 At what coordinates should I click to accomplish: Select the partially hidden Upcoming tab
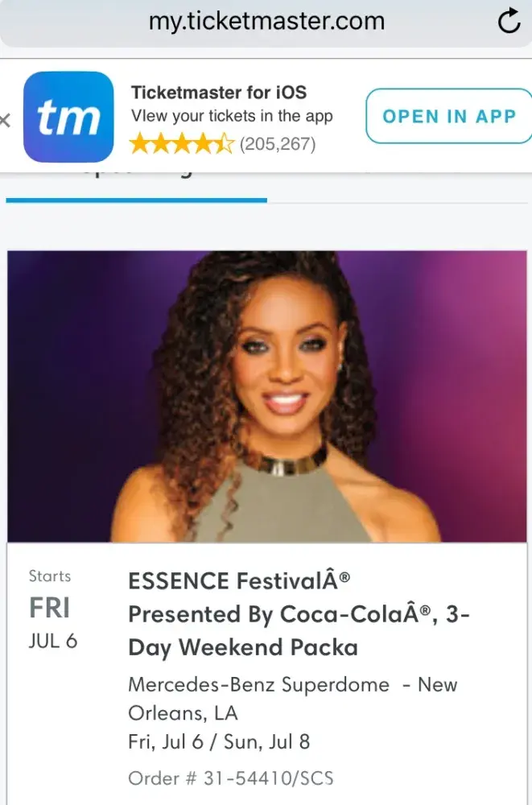[x=137, y=181]
